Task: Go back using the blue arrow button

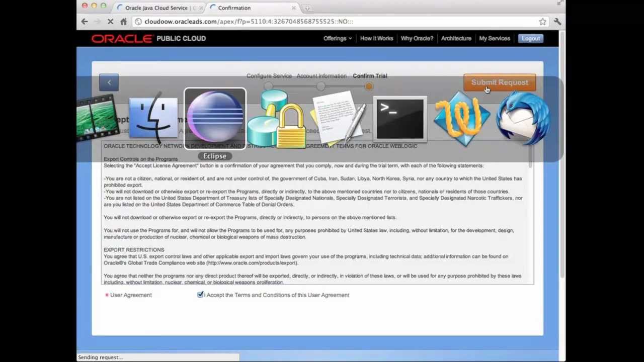Action: coord(109,82)
